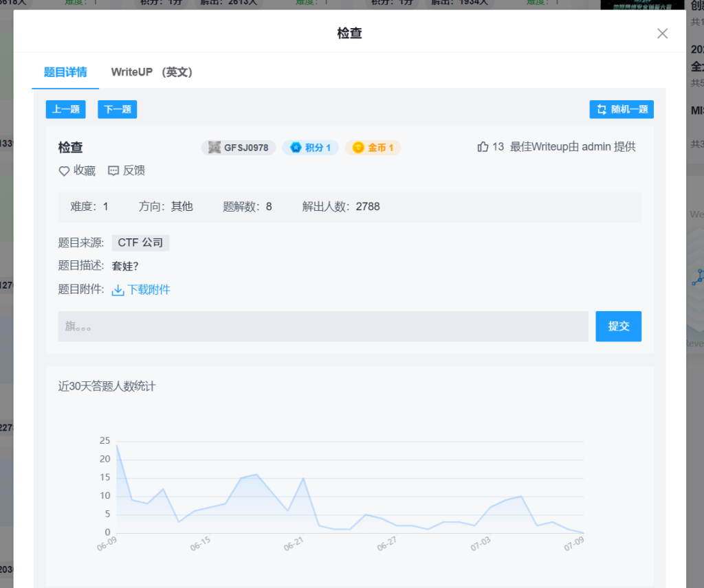
Task: Click the feedback speech bubble icon
Action: click(113, 171)
